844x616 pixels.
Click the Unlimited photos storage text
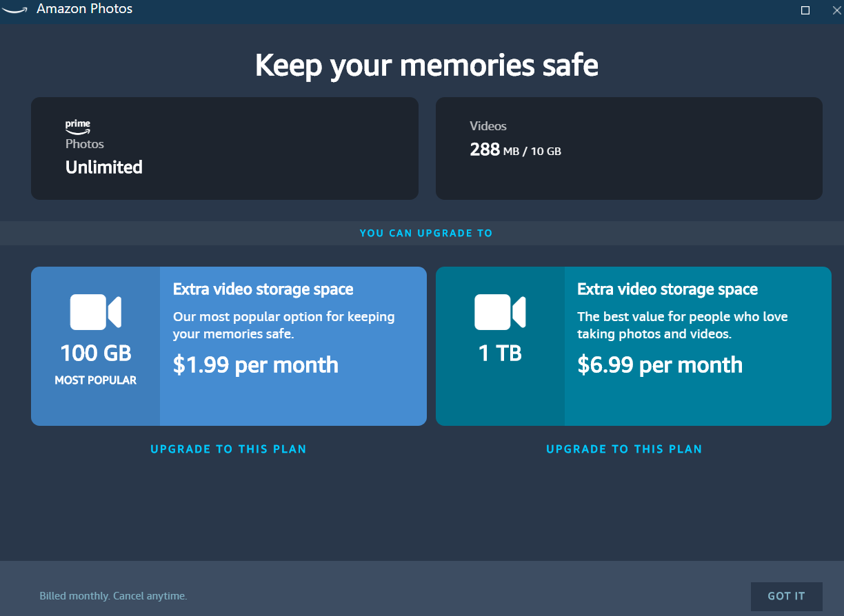click(x=104, y=167)
